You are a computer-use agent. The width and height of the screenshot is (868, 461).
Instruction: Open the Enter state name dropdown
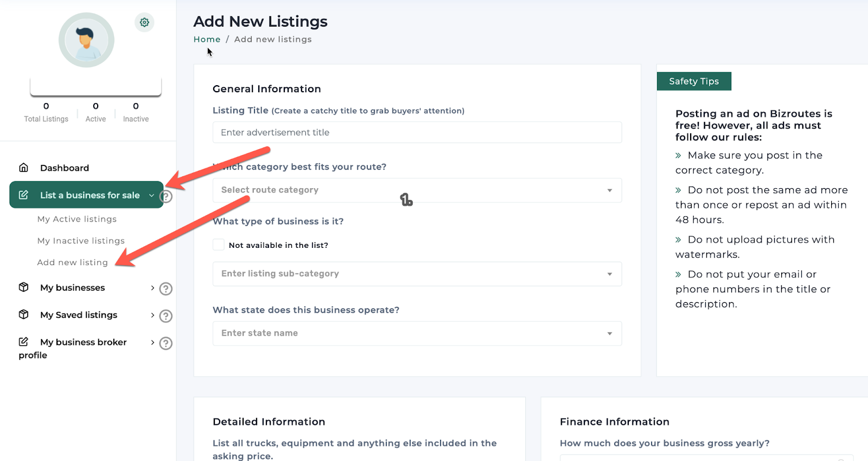click(x=417, y=334)
